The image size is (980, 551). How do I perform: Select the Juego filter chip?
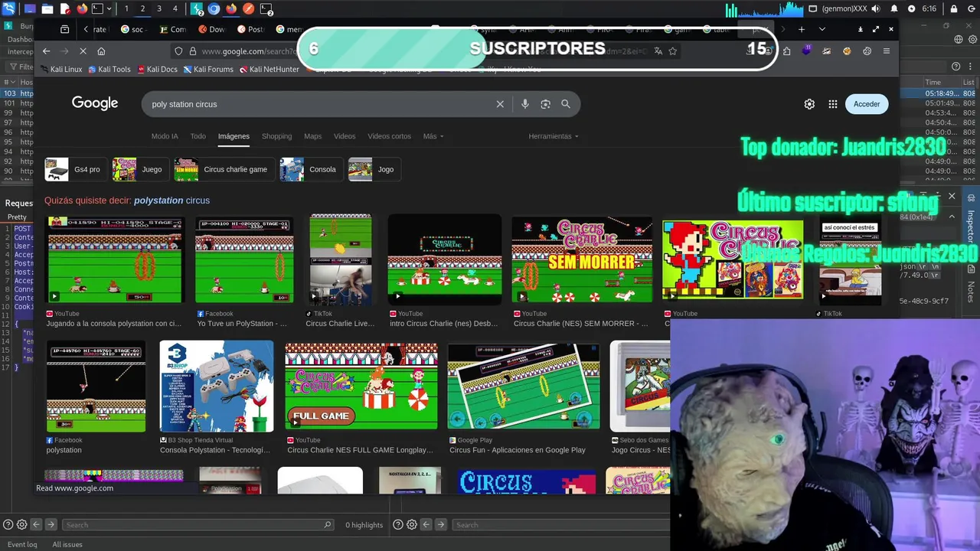pos(140,169)
